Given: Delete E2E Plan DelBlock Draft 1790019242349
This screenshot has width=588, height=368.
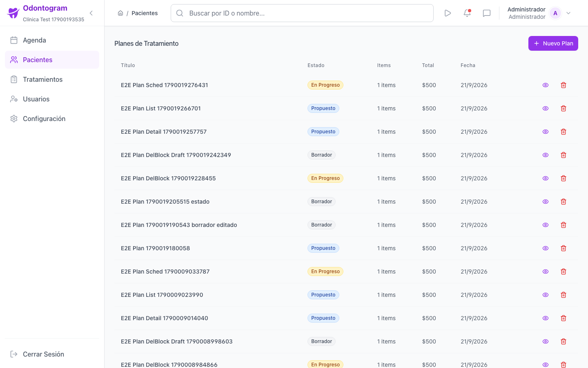Looking at the screenshot, I should [x=563, y=155].
